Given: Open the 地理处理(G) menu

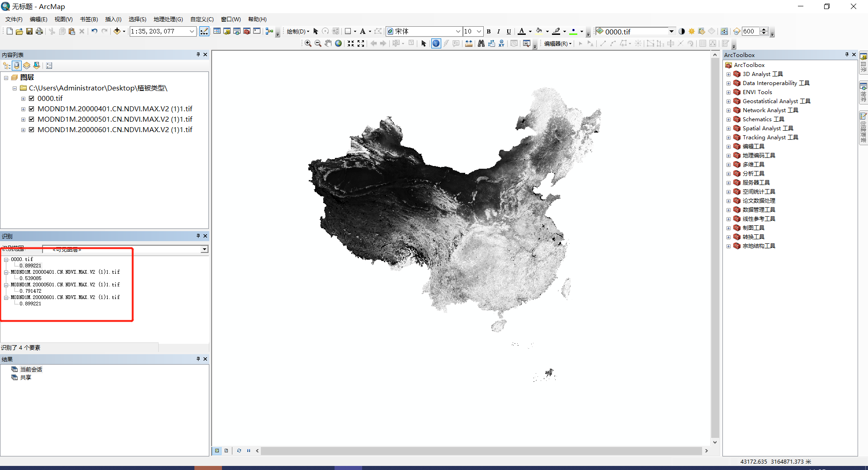Looking at the screenshot, I should pyautogui.click(x=168, y=19).
